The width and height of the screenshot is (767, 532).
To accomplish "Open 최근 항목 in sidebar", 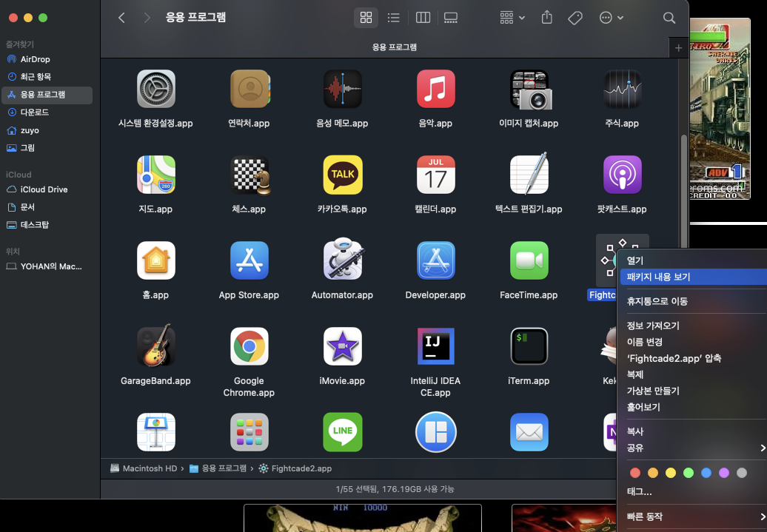I will 47,77.
